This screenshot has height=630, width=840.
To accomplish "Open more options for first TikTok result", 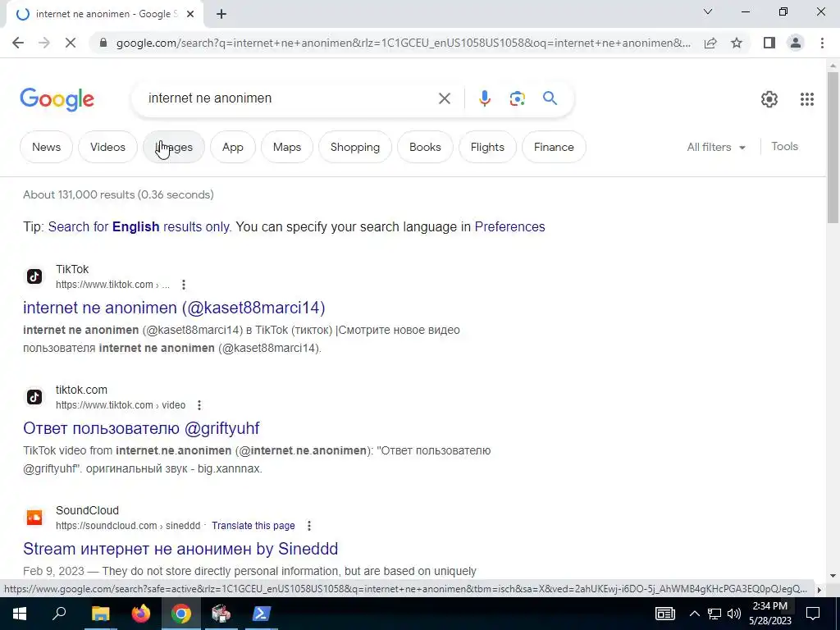I will coord(184,285).
